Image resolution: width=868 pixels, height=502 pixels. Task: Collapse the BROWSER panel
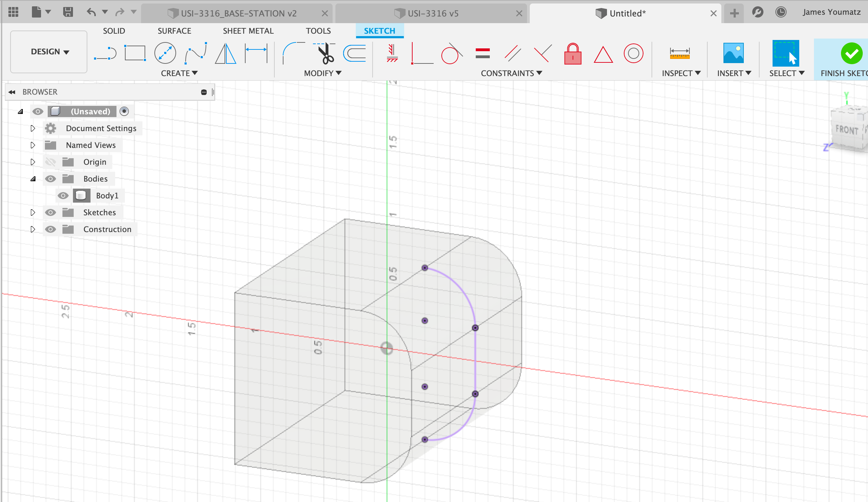(x=12, y=92)
